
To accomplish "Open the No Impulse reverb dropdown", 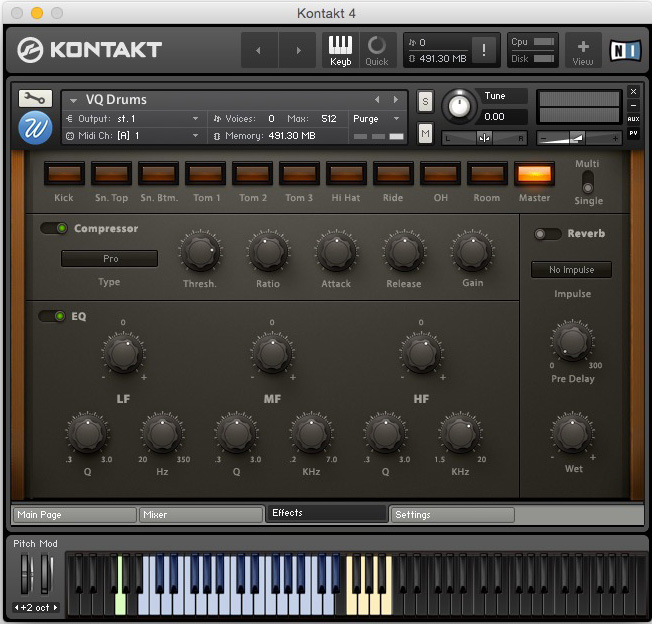I will (571, 270).
